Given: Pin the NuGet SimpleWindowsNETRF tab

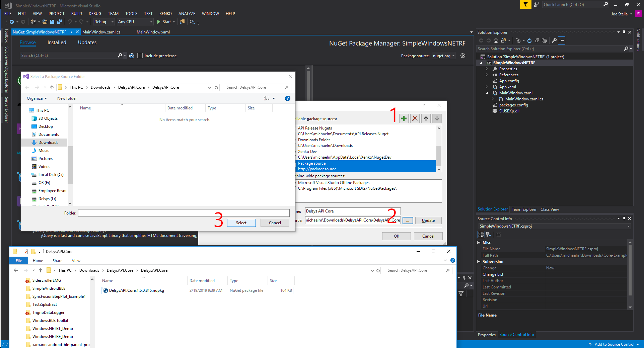Looking at the screenshot, I should [71, 32].
